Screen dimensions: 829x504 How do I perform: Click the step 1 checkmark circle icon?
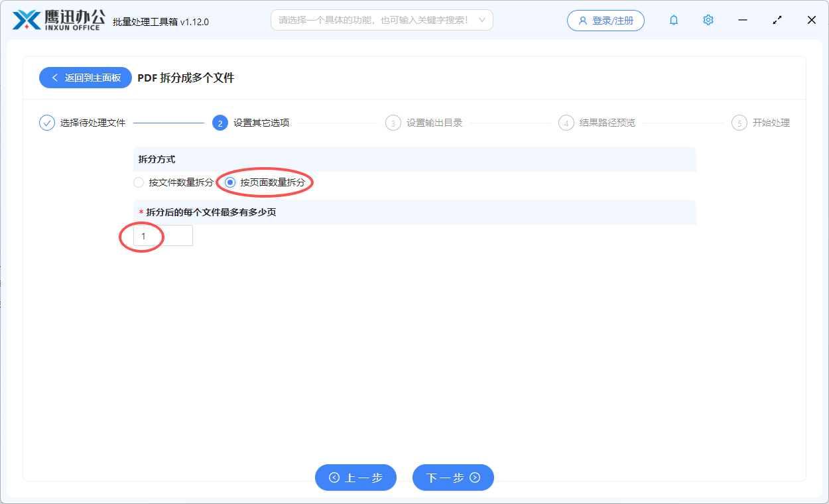[47, 123]
